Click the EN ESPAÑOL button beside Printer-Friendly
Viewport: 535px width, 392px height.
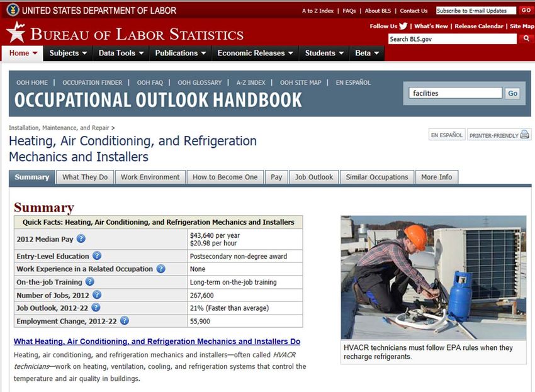tap(447, 135)
